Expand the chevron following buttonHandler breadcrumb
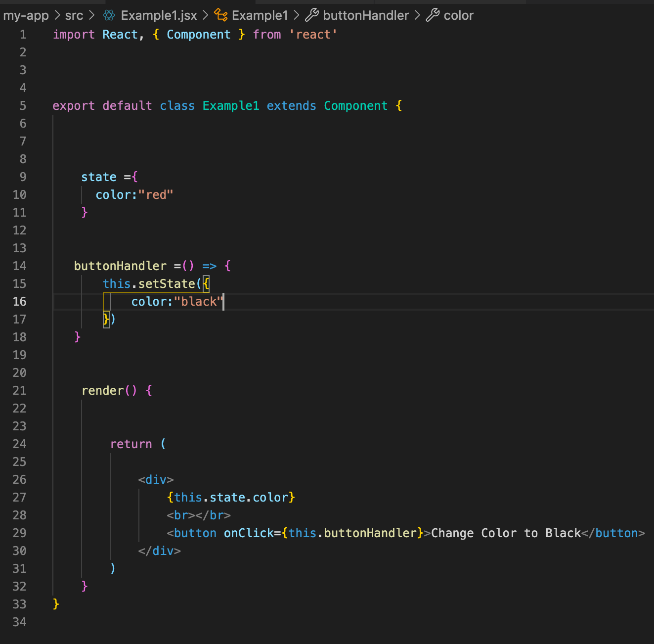This screenshot has height=644, width=654. pyautogui.click(x=418, y=15)
